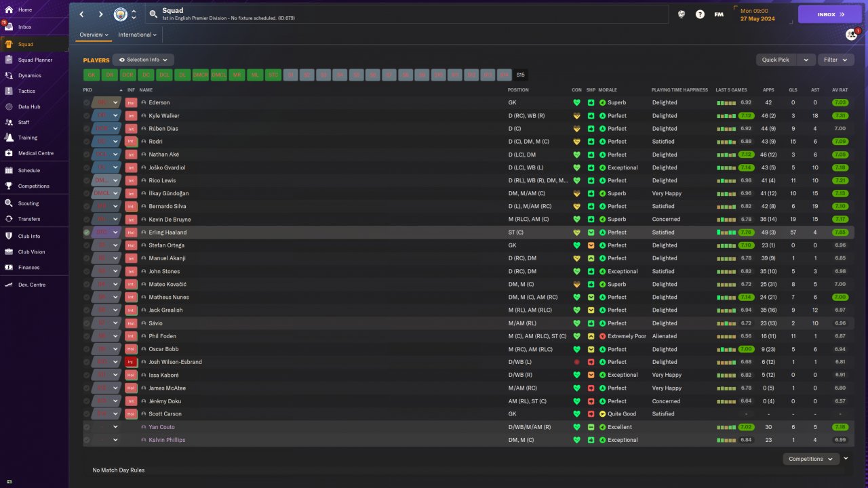This screenshot has width=868, height=488.
Task: Tick the selection circle for Rúben Dias
Action: 87,129
